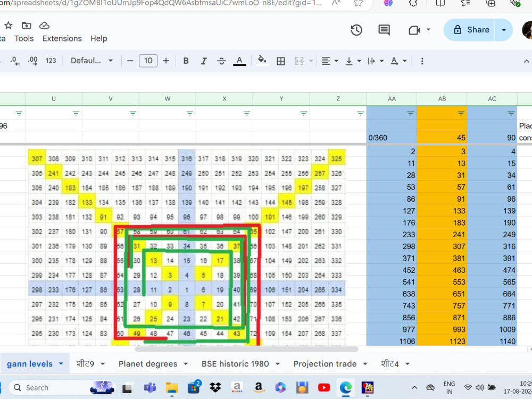Open Microsoft Edge from taskbar
Image resolution: width=532 pixels, height=399 pixels.
point(346,387)
